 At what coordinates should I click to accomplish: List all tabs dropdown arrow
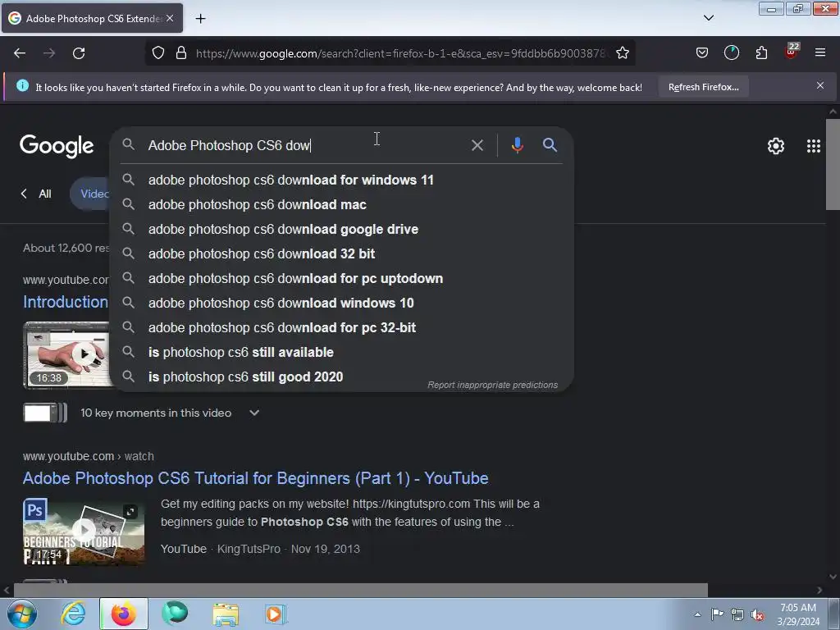[708, 18]
